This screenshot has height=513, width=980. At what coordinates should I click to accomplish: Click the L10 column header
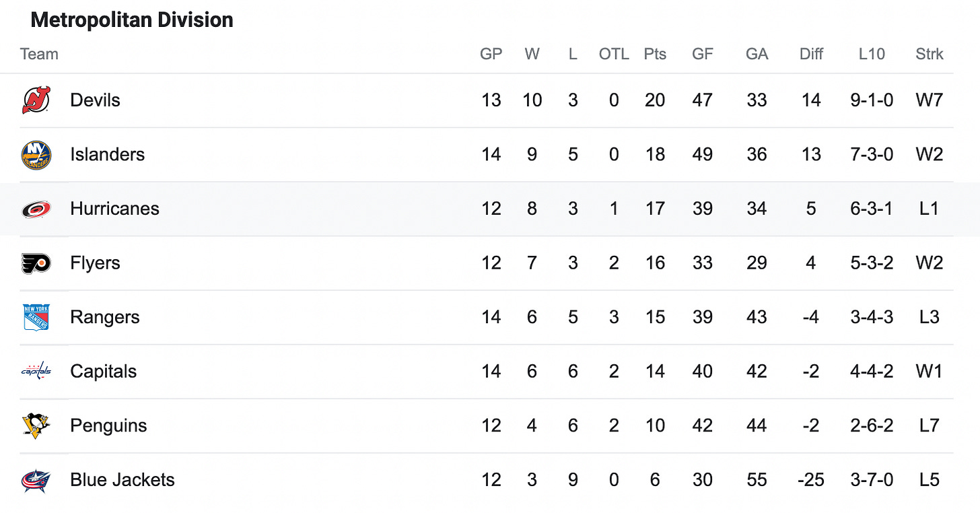pyautogui.click(x=872, y=54)
